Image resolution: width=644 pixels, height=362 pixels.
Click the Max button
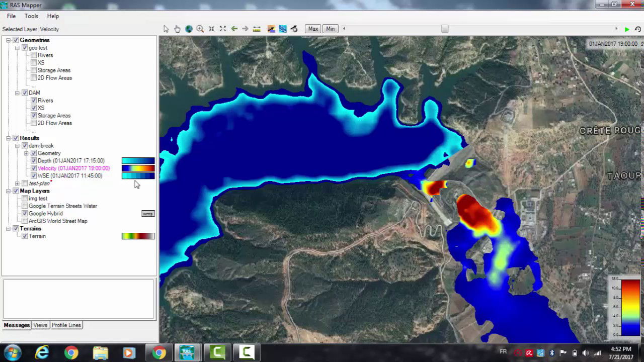(x=313, y=29)
